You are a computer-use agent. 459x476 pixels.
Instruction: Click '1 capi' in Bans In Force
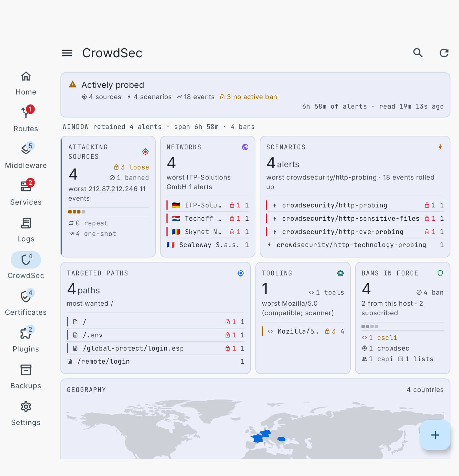pyautogui.click(x=377, y=359)
